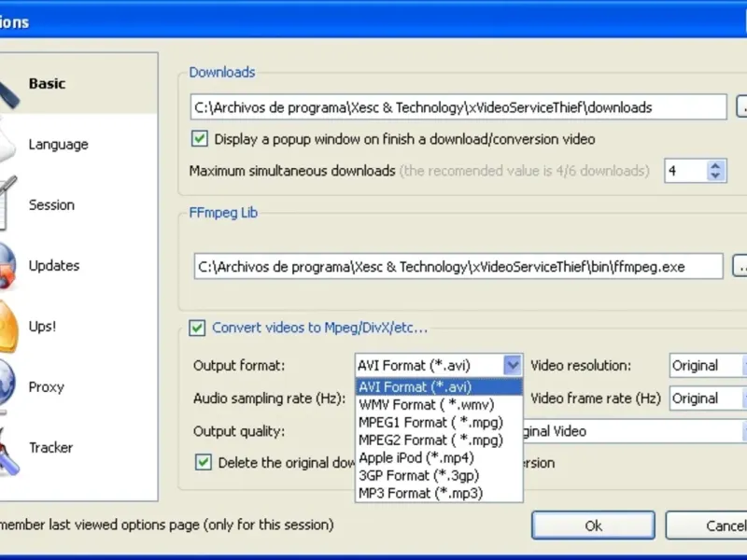This screenshot has width=747, height=560.
Task: Click the 'Downloads' group heading
Action: coord(222,72)
